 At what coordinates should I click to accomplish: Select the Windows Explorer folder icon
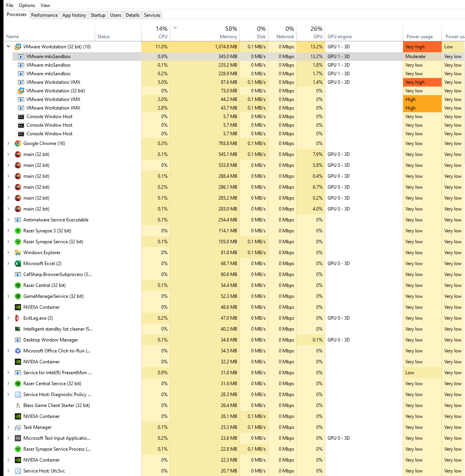coord(18,253)
